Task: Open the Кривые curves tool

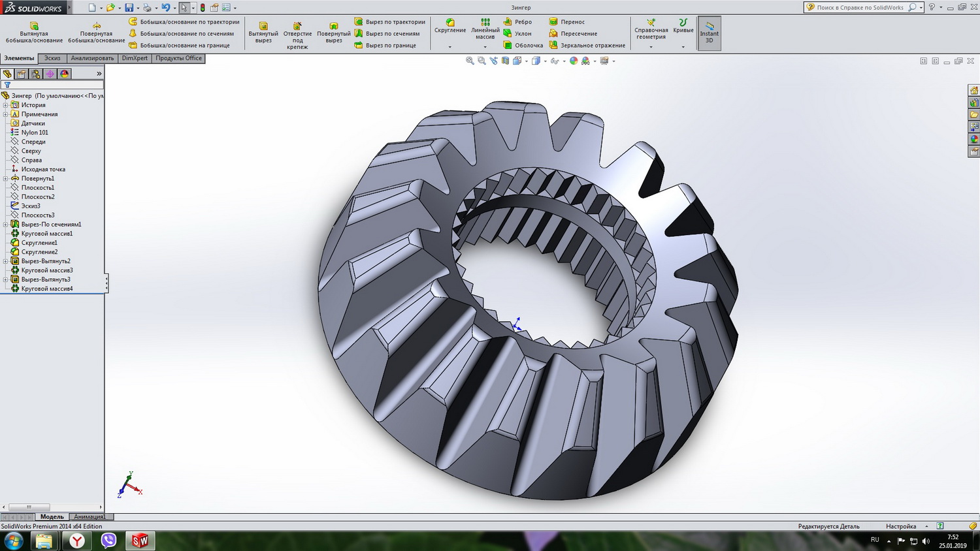Action: (683, 26)
